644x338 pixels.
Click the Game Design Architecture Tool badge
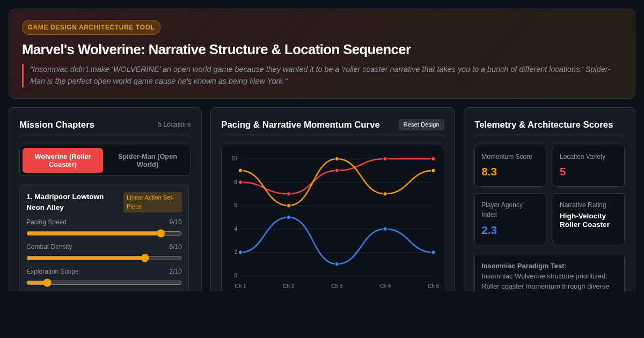coord(91,27)
